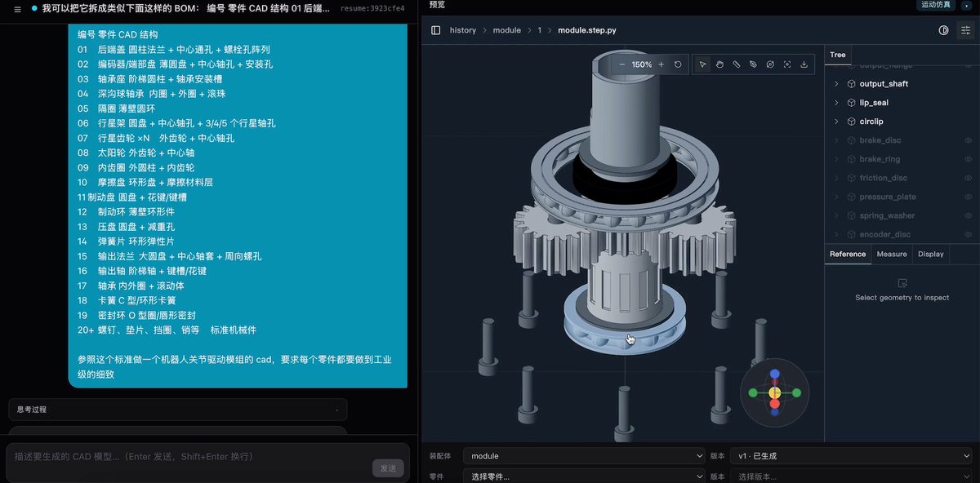The height and width of the screenshot is (483, 980).
Task: Open the settings sliders panel icon
Action: click(965, 30)
